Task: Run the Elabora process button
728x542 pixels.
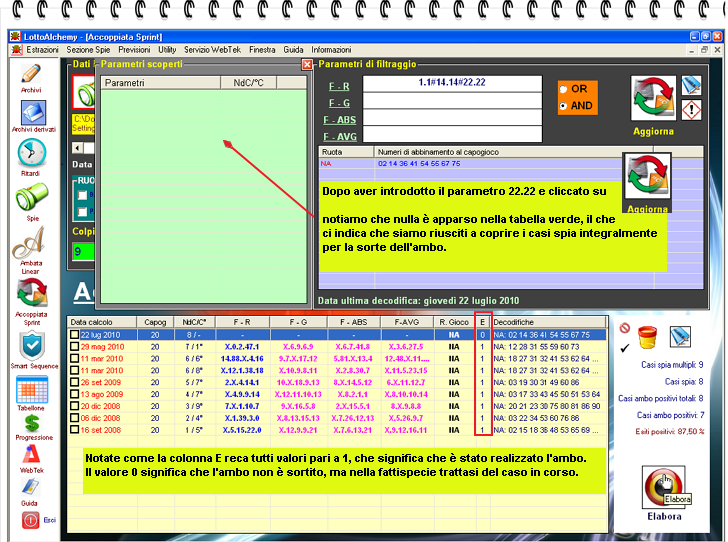Action: pyautogui.click(x=664, y=488)
